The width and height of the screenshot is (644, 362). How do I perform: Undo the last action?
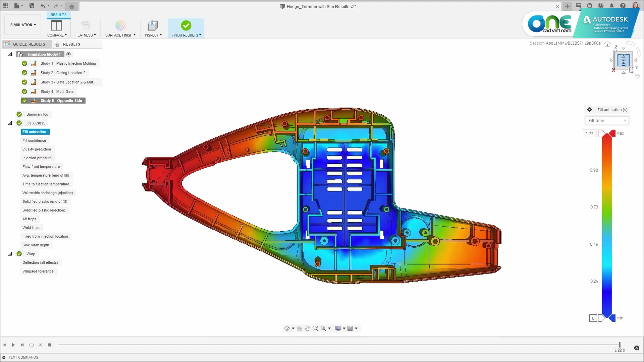[x=43, y=6]
